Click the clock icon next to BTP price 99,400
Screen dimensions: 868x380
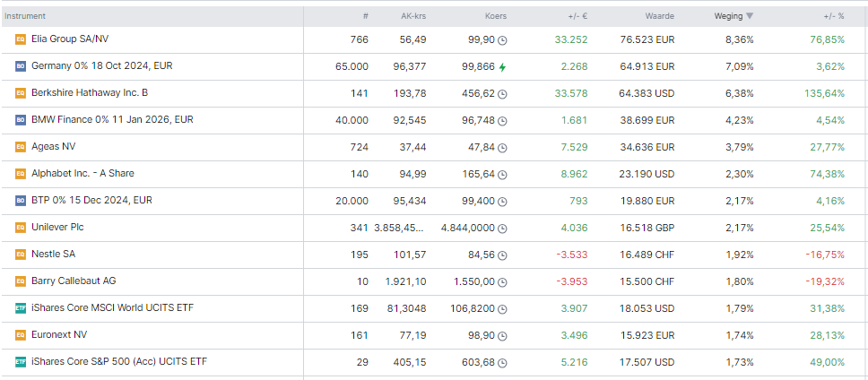502,202
